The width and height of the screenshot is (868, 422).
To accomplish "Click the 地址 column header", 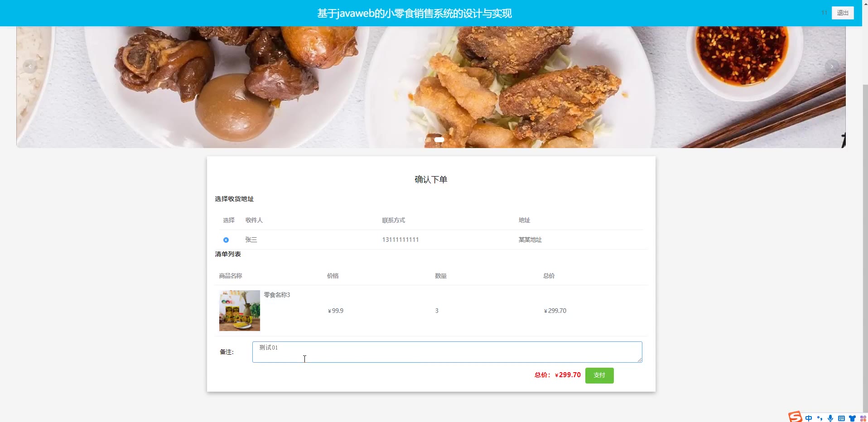I will [x=524, y=220].
